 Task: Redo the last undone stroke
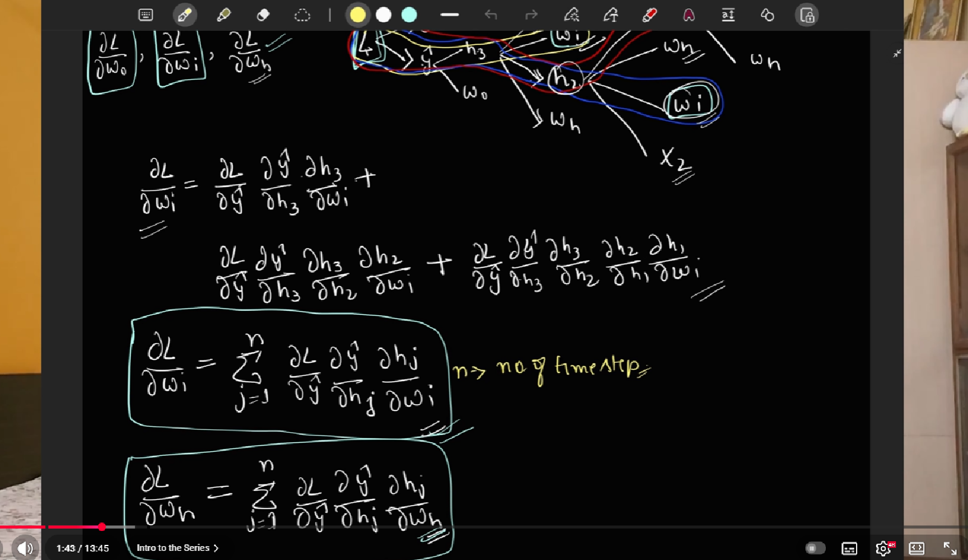click(531, 15)
